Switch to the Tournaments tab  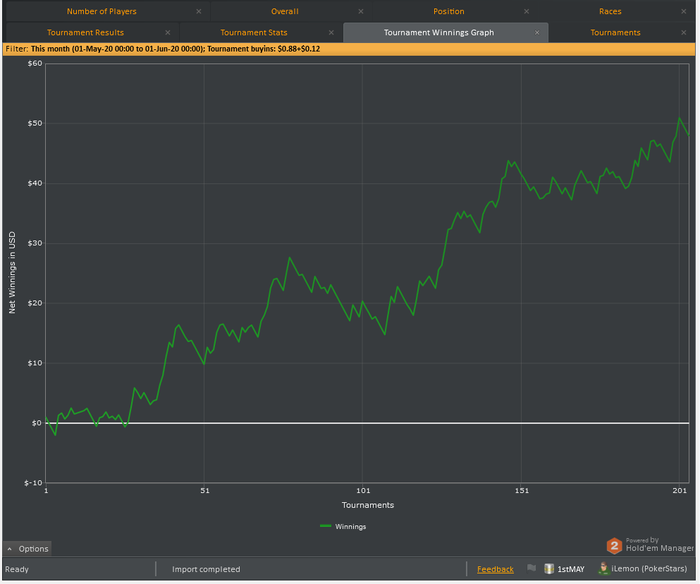[x=615, y=33]
